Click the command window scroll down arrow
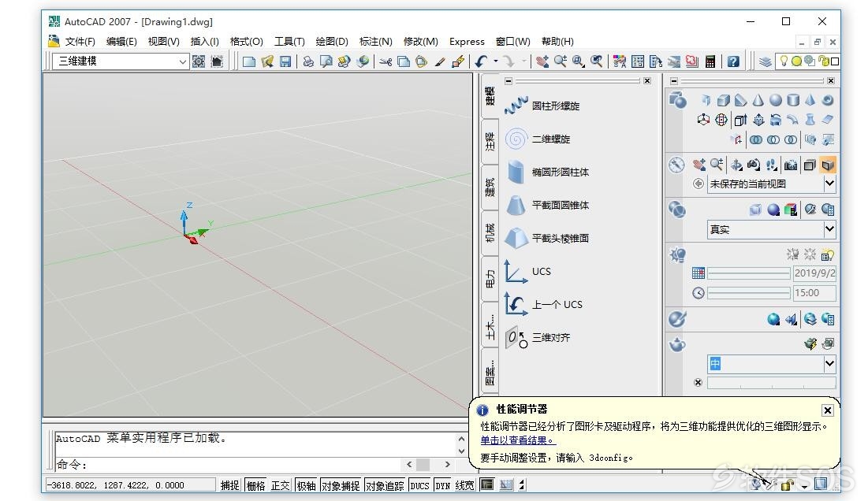868x501 pixels. (x=461, y=451)
